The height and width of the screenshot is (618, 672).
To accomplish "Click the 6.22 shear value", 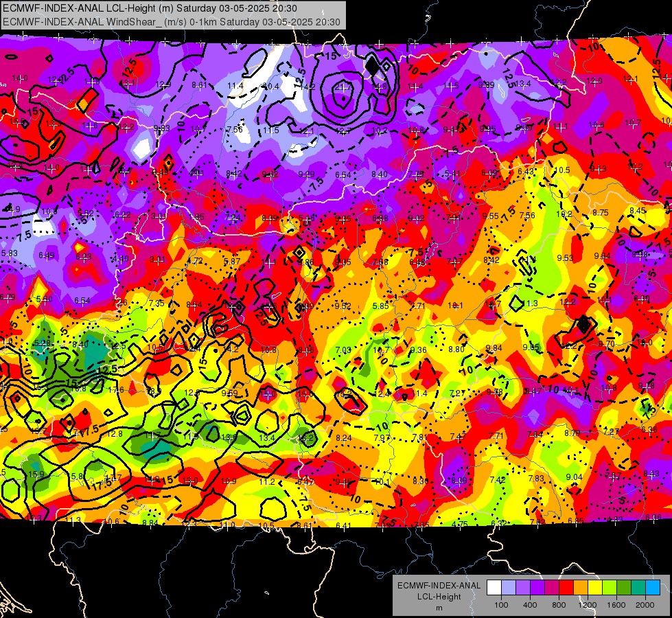I will (123, 215).
